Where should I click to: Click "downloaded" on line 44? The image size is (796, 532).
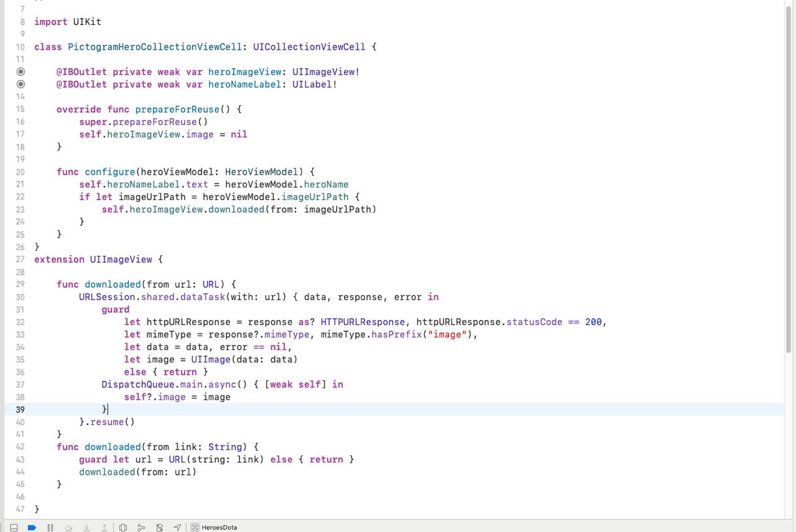(107, 472)
